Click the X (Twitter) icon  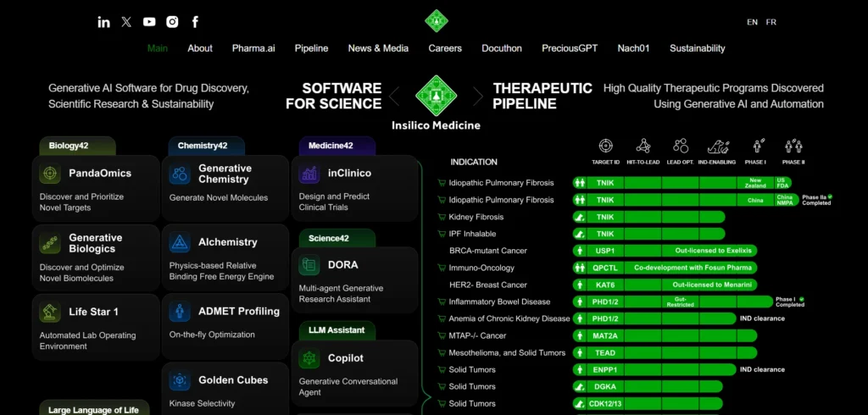tap(126, 22)
